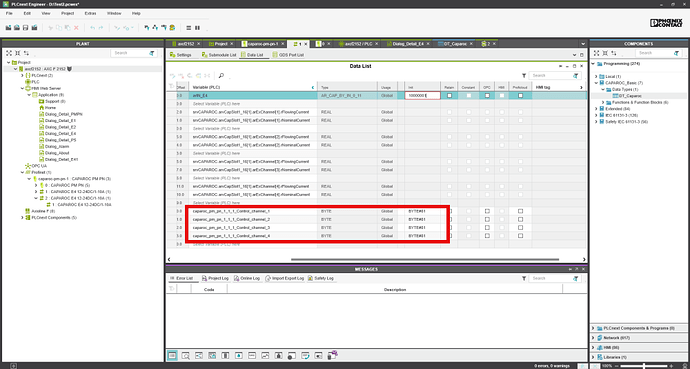Click the Settings button in editor
Image resolution: width=690 pixels, height=369 pixels.
point(180,55)
